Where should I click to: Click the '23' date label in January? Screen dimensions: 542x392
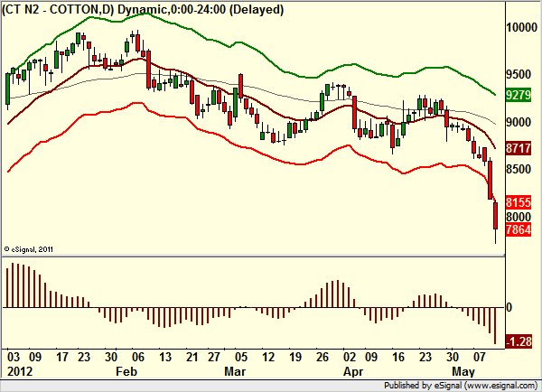click(84, 357)
